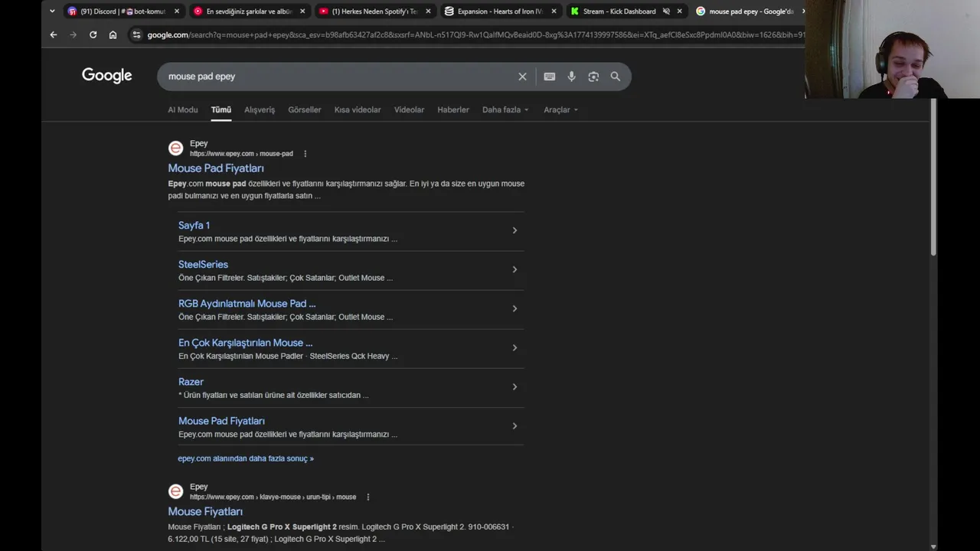Open the AI Modu search filter
Viewport: 980px width, 551px height.
(183, 109)
